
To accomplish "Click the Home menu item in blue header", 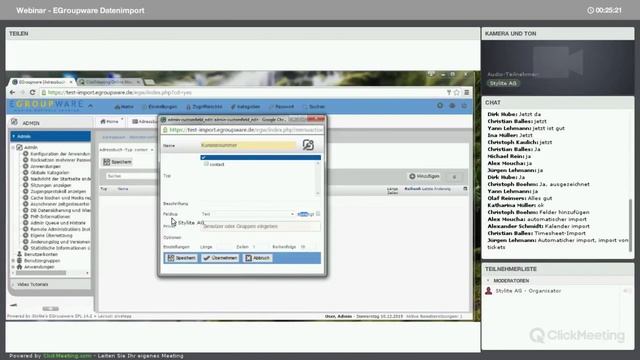I will 124,107.
